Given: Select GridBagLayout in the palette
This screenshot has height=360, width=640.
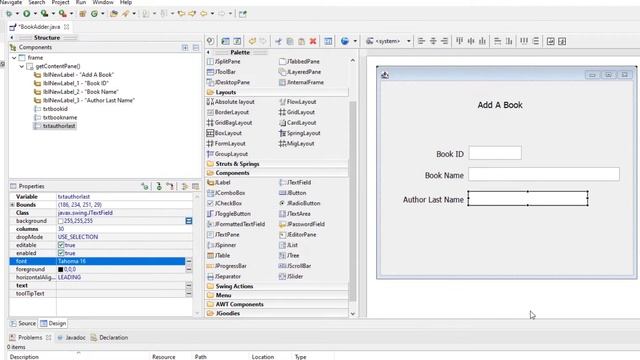Looking at the screenshot, I should point(229,122).
